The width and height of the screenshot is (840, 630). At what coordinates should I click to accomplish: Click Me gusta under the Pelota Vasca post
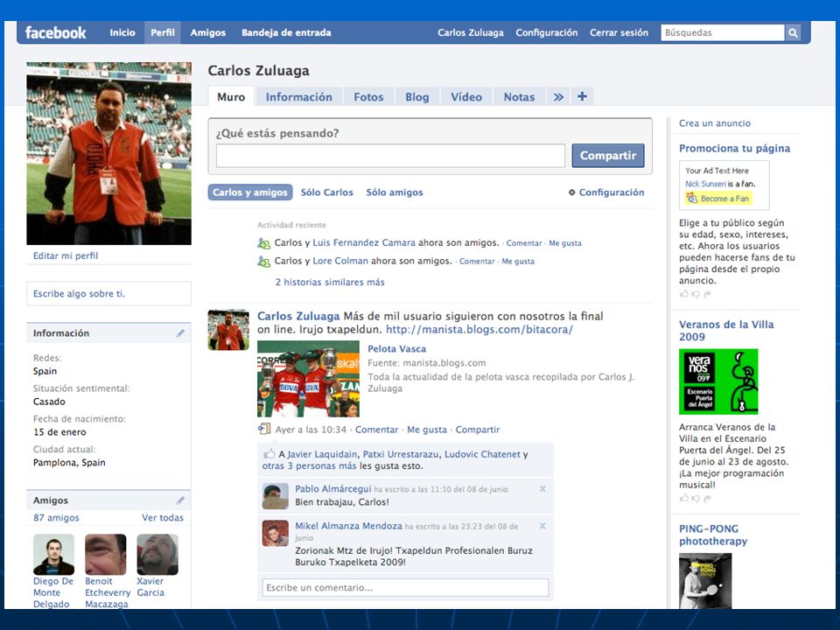click(427, 430)
